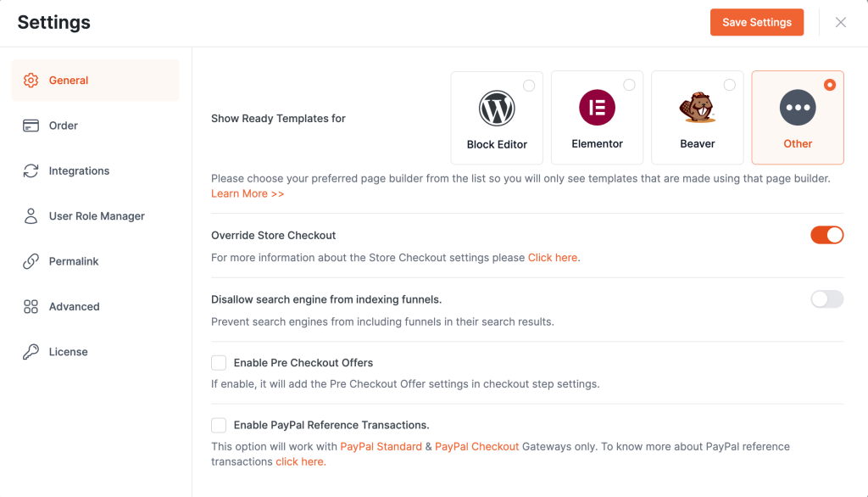Viewport: 868px width, 497px height.
Task: Open the User Role Manager person icon
Action: (x=31, y=215)
